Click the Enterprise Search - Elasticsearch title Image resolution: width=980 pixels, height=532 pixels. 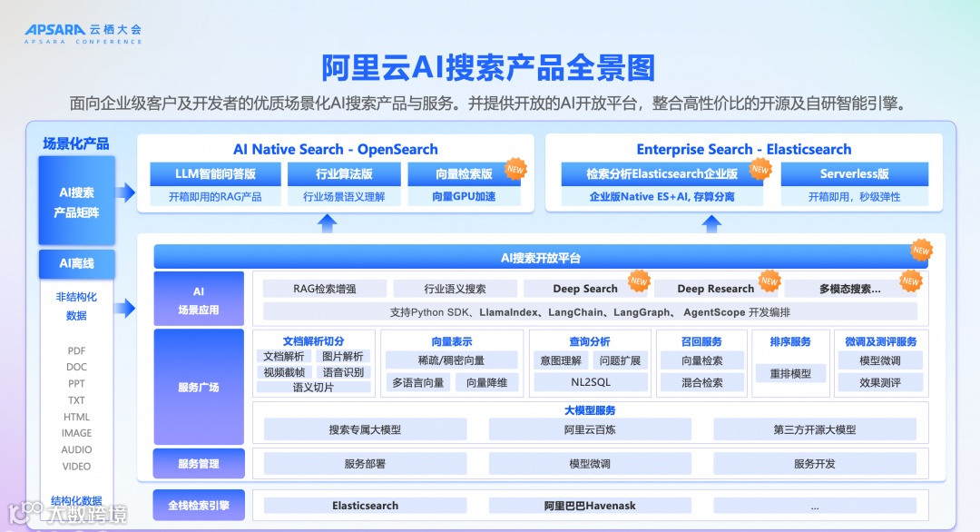point(744,150)
